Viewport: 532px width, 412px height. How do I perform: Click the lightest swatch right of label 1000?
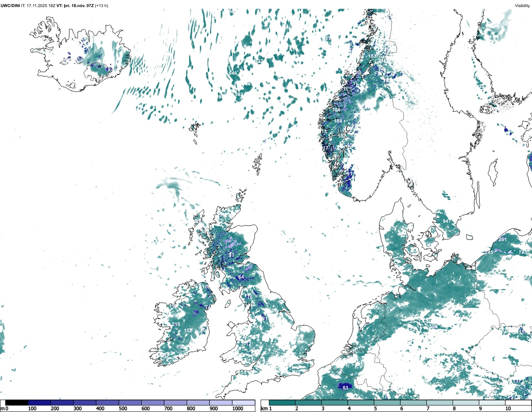pos(244,402)
